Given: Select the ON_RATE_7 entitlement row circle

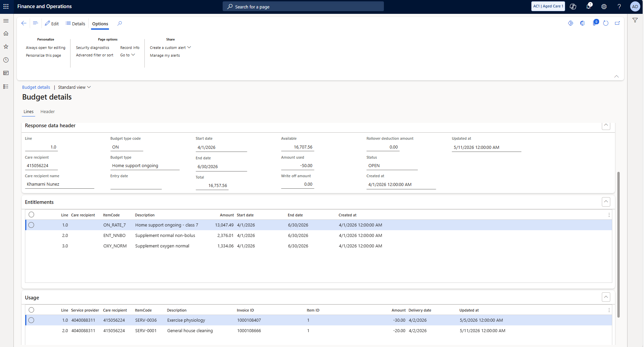Looking at the screenshot, I should [x=31, y=225].
